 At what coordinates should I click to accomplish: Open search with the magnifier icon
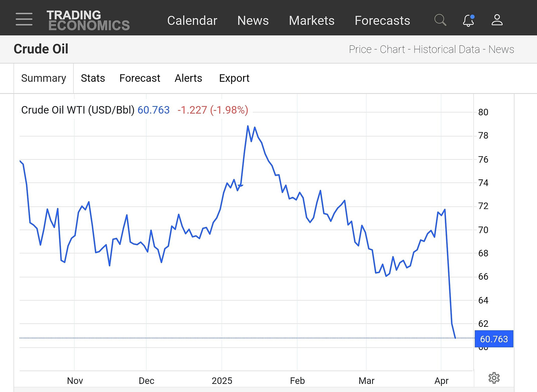point(440,20)
